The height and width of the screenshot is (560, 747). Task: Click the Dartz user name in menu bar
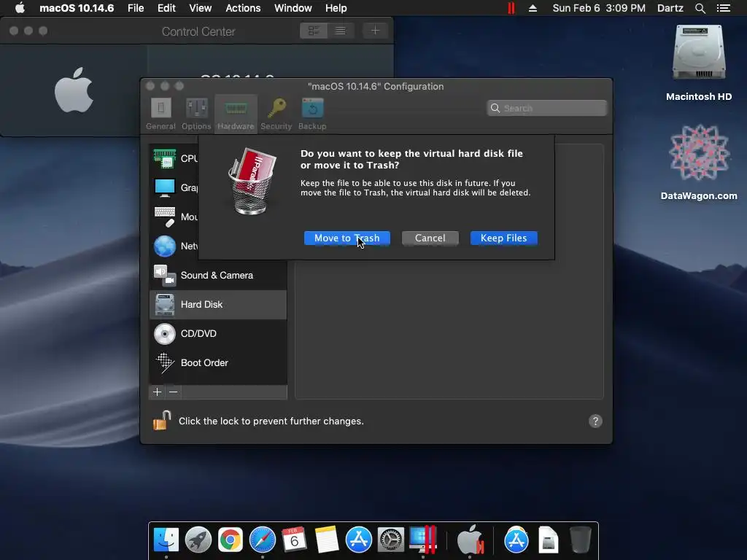point(670,8)
